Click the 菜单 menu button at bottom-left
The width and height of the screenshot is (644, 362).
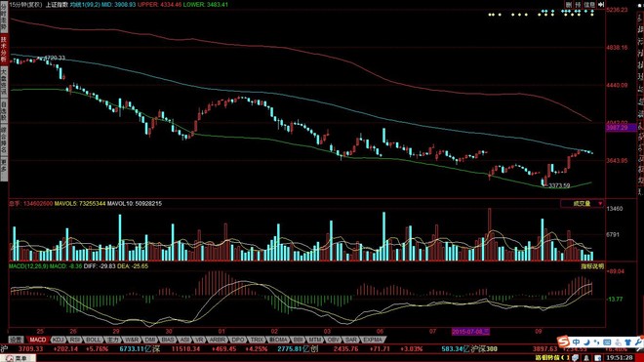coord(19,358)
